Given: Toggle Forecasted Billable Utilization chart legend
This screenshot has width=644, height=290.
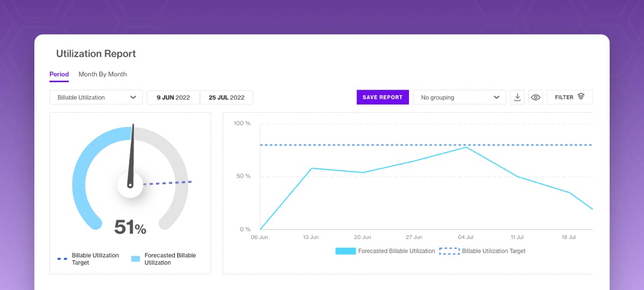Looking at the screenshot, I should [x=385, y=251].
